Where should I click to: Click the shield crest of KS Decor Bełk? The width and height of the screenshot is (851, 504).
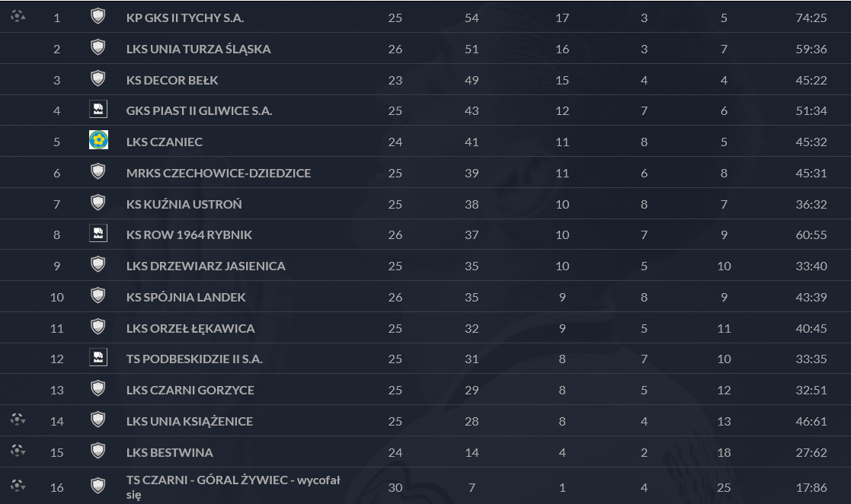[98, 78]
